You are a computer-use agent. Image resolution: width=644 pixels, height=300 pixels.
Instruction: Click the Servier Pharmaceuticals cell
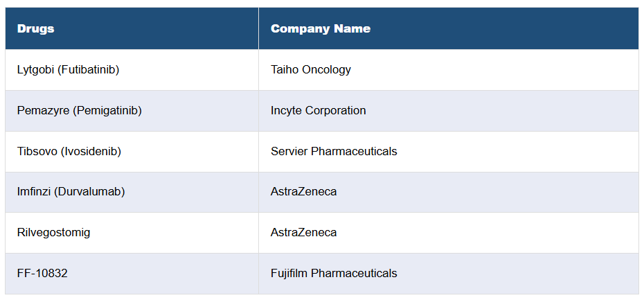point(334,151)
